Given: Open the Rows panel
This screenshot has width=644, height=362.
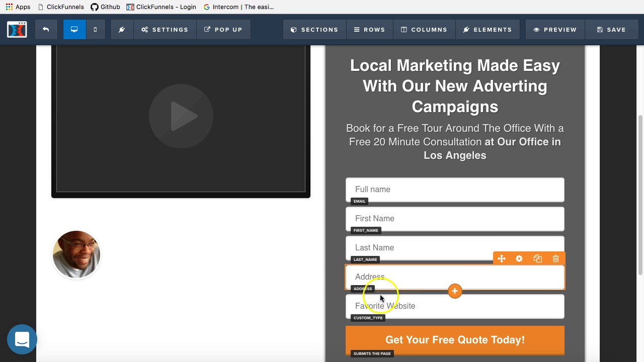Looking at the screenshot, I should click(370, 30).
